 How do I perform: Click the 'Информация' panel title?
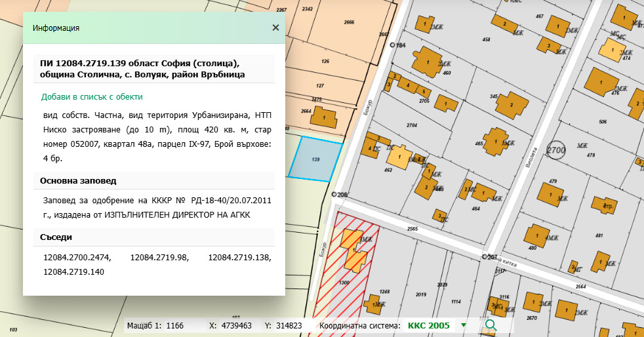(x=56, y=28)
